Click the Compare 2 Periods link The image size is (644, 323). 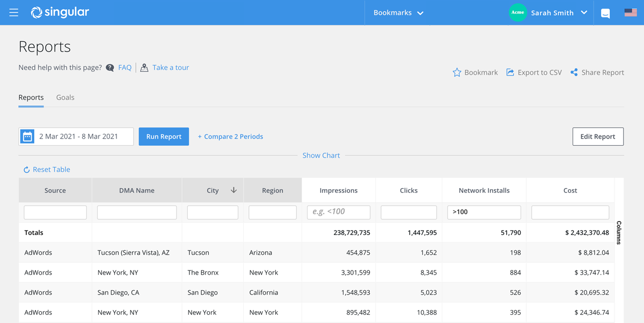[x=230, y=136]
